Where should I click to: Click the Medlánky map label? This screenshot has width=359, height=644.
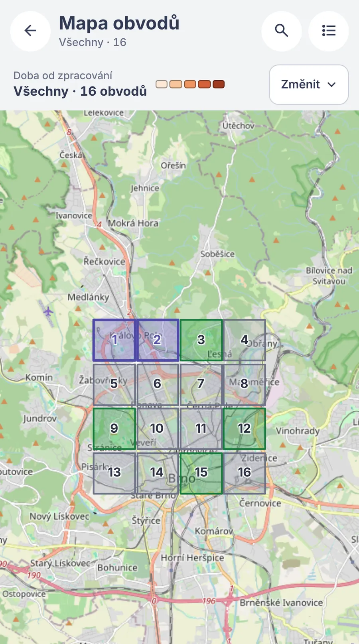88,297
